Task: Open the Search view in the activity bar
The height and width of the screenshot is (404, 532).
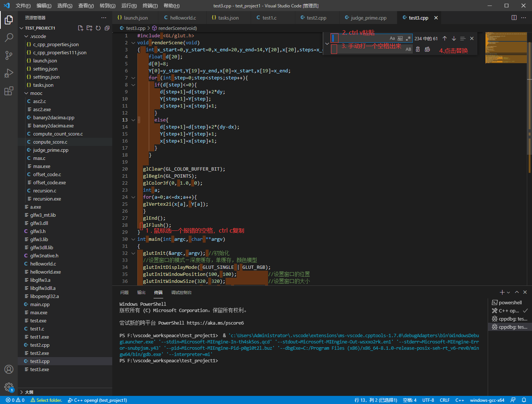Action: pyautogui.click(x=9, y=37)
